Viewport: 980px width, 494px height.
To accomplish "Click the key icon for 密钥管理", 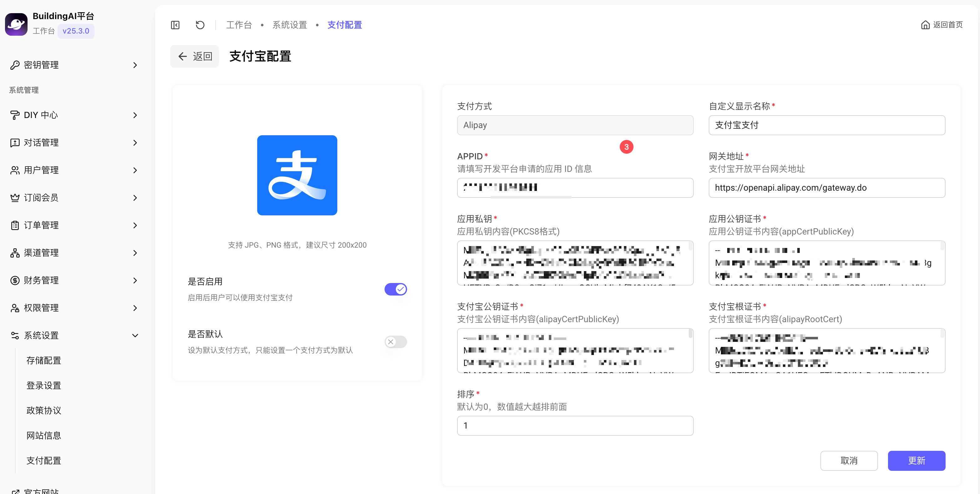I will [x=15, y=65].
